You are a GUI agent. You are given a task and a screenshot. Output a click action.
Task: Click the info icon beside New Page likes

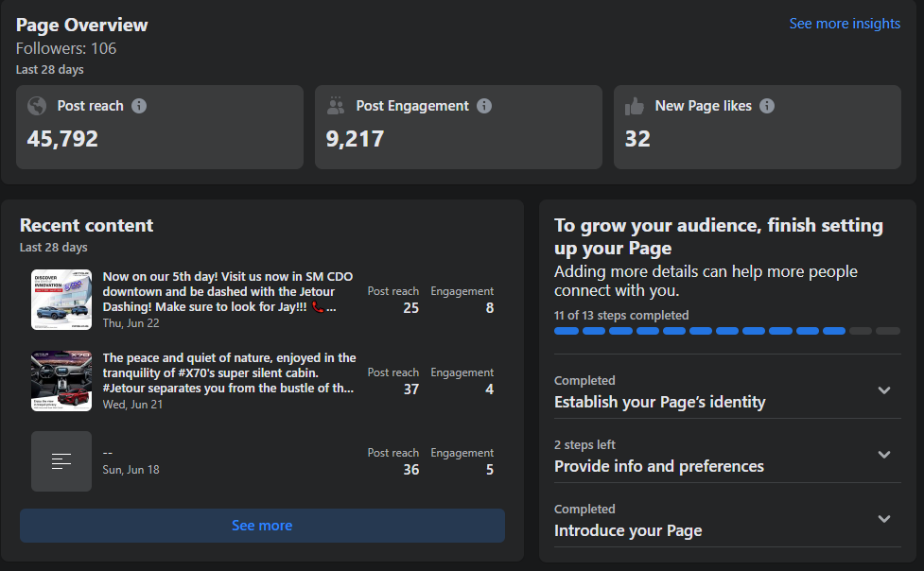tap(767, 106)
